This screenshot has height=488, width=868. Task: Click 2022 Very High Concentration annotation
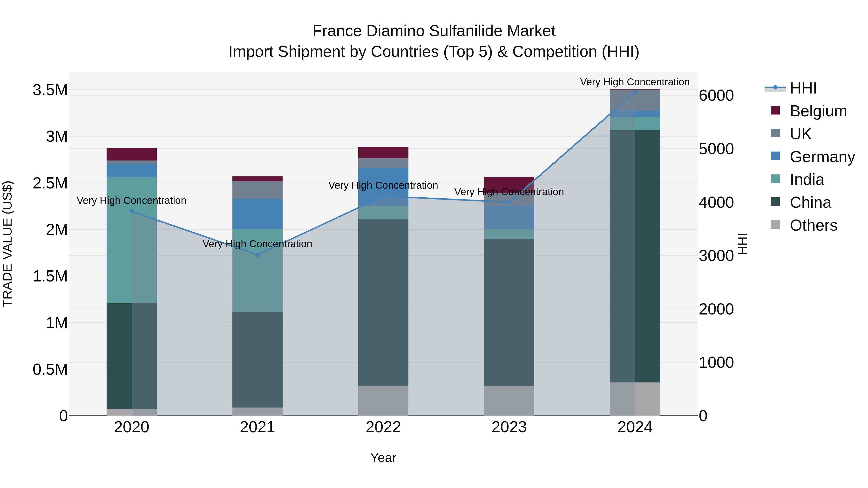pos(383,185)
